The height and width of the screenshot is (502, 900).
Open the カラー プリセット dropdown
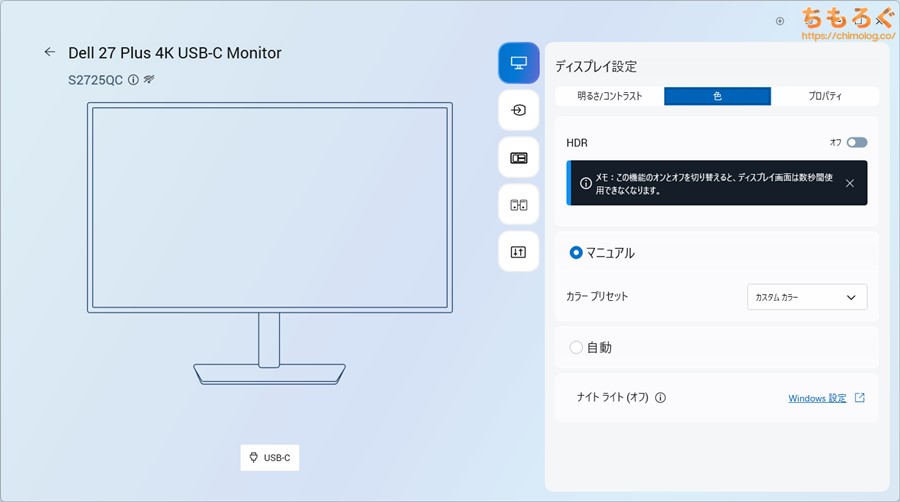(x=807, y=297)
